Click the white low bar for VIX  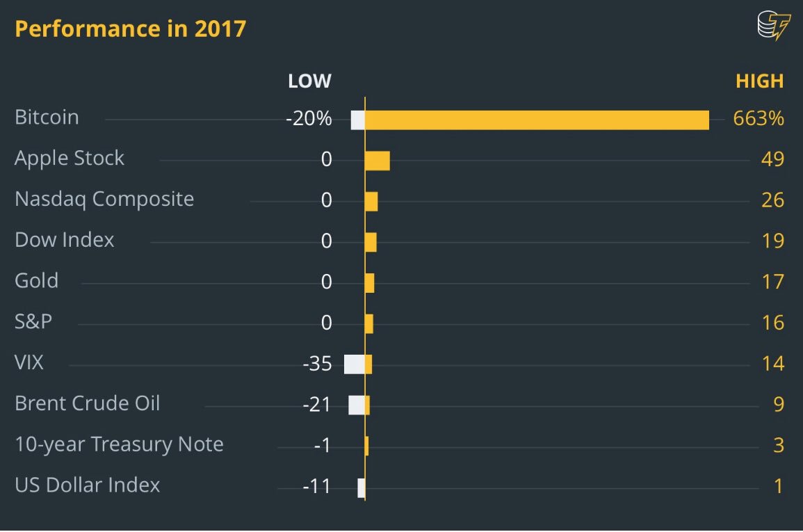point(354,364)
